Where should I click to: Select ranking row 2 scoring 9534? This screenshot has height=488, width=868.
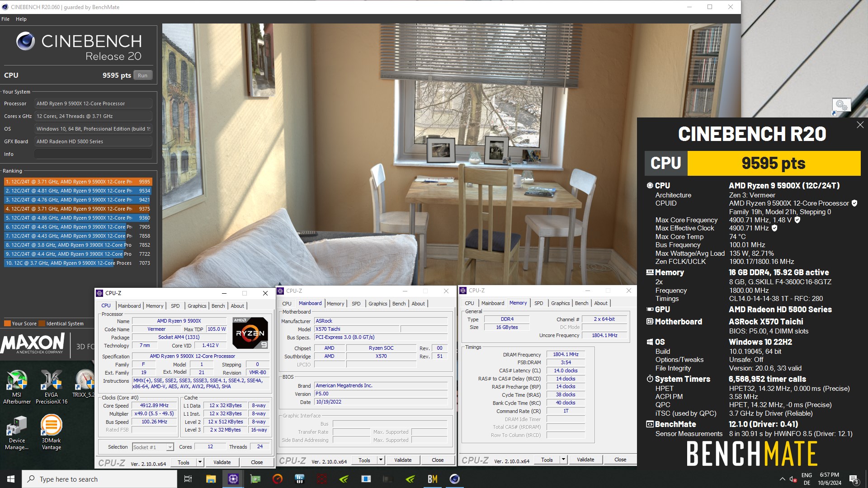point(78,191)
